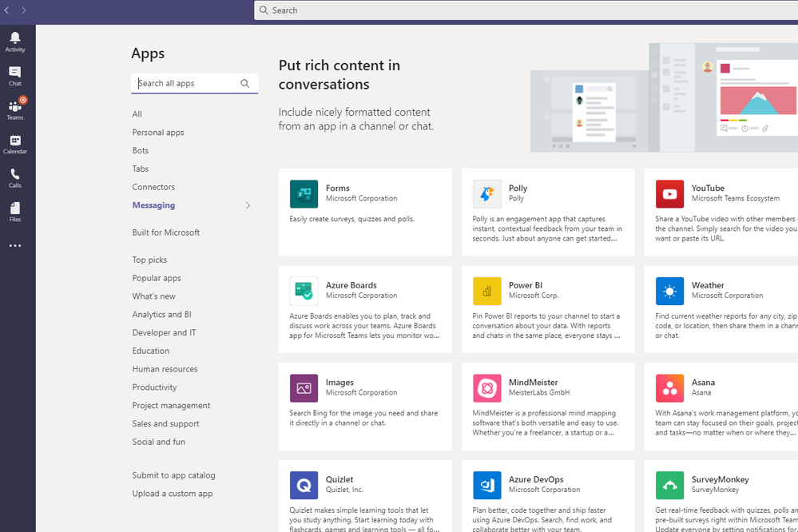Click the Azure Boards icon

[304, 292]
